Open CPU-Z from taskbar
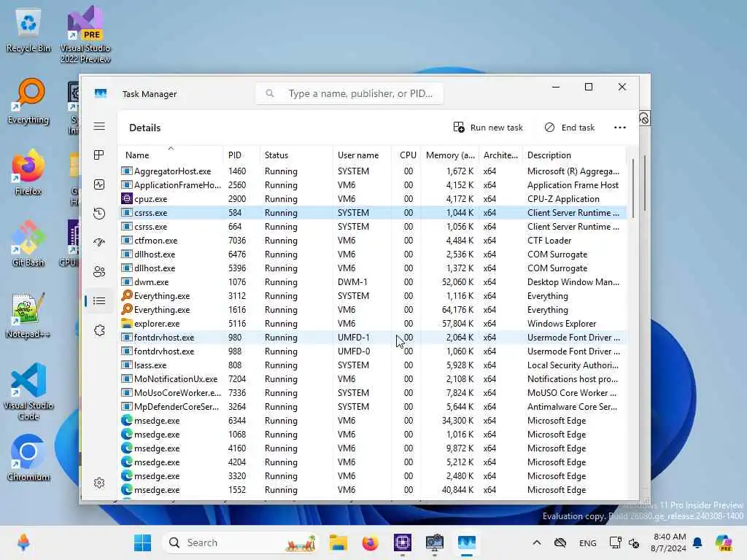 point(402,542)
